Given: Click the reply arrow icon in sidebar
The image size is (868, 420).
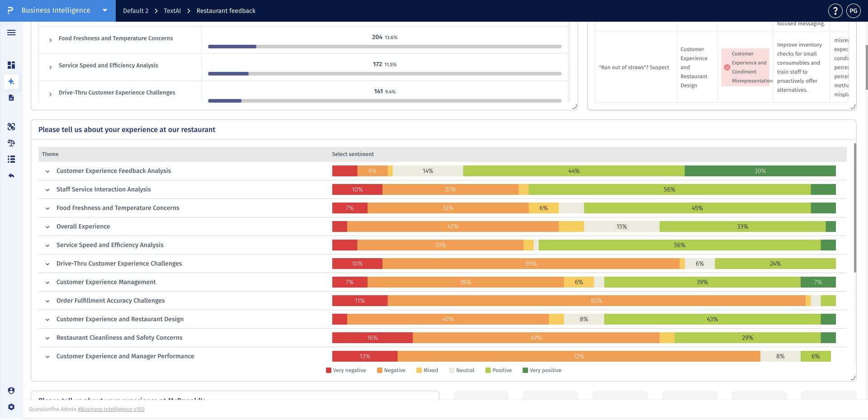Looking at the screenshot, I should tap(11, 175).
